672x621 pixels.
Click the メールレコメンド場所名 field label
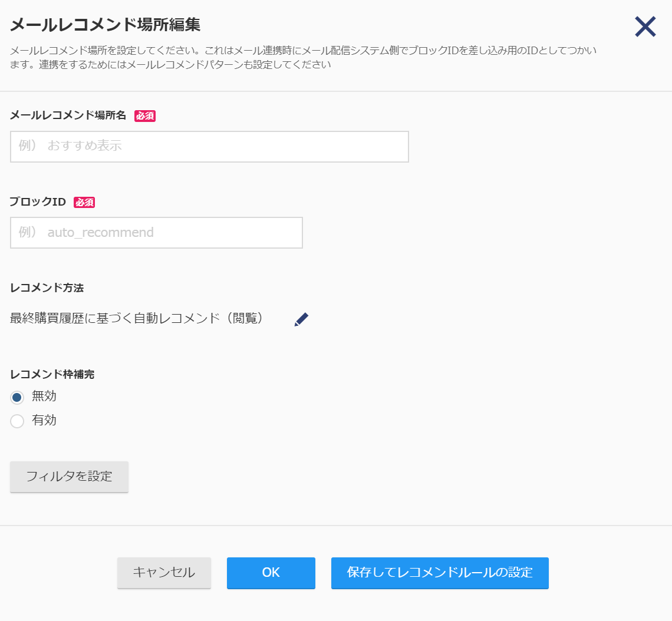(x=68, y=115)
